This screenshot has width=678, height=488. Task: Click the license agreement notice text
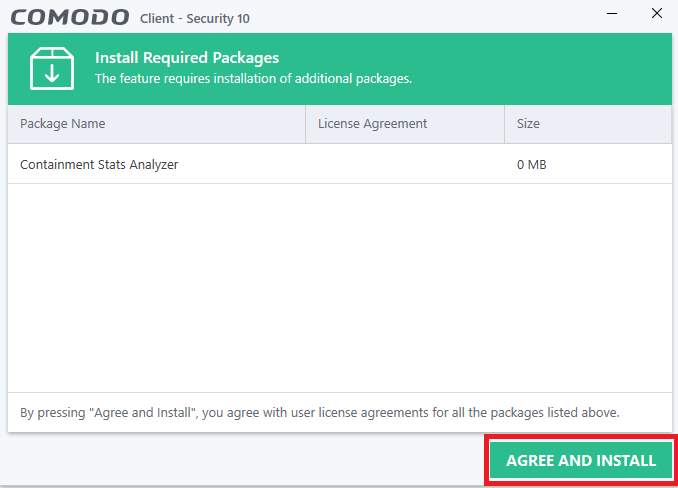click(x=320, y=413)
